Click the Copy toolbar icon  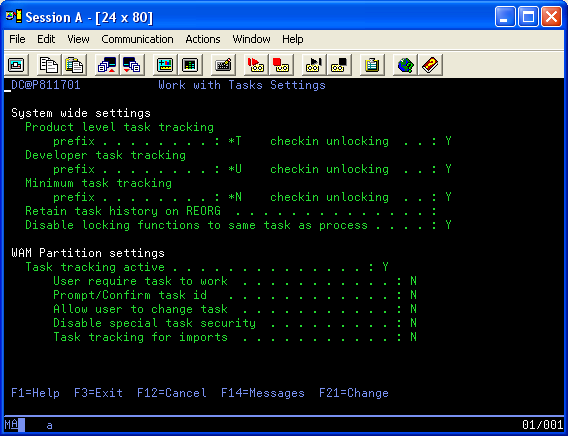[x=49, y=65]
